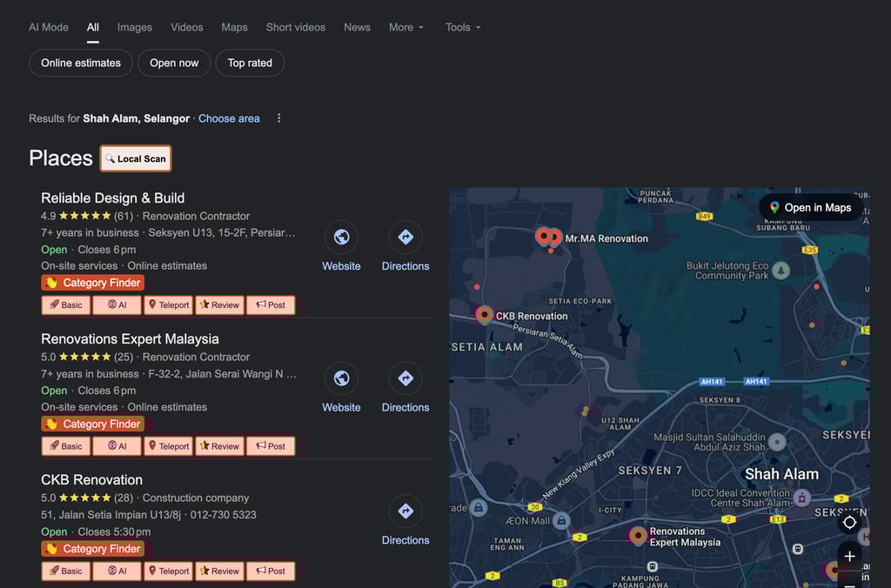Click AI button under Renovations Expert Malaysia

coord(117,446)
